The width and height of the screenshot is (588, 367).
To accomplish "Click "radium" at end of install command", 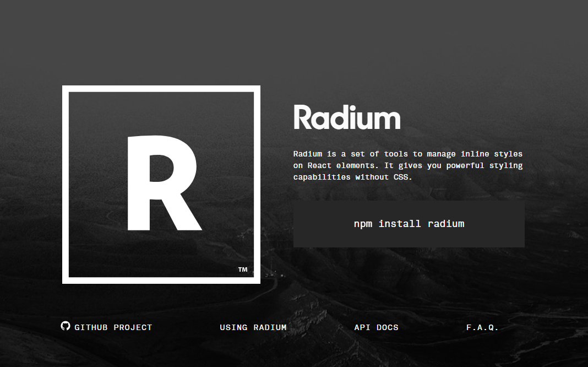I will coord(446,224).
